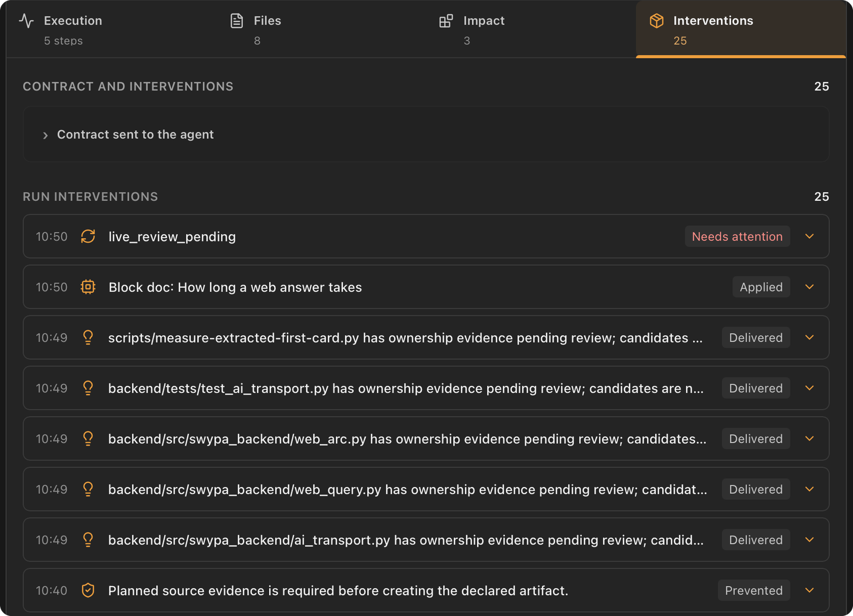Screen dimensions: 853x616
Task: Click backend/tests/test_ai_transport.py ownership text
Action: point(406,388)
